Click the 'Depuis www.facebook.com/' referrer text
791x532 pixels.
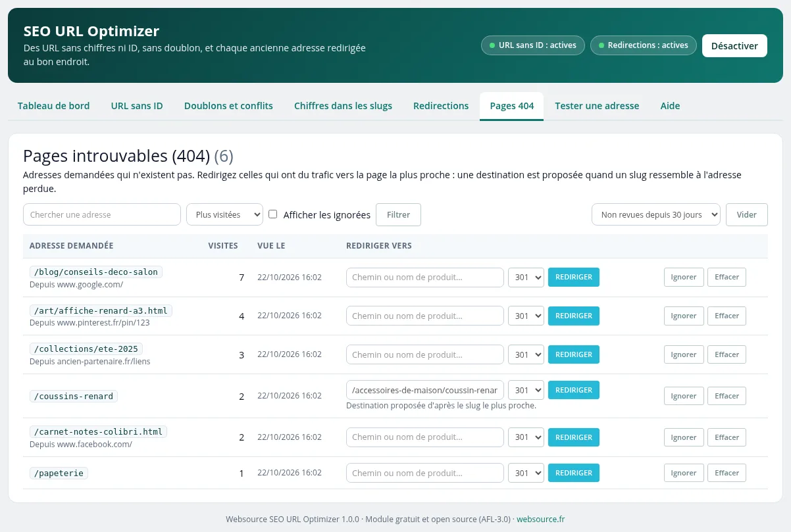coord(81,445)
